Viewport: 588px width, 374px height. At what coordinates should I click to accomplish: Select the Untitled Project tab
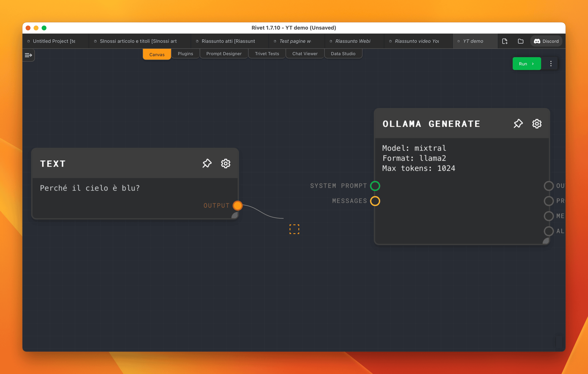click(x=56, y=41)
